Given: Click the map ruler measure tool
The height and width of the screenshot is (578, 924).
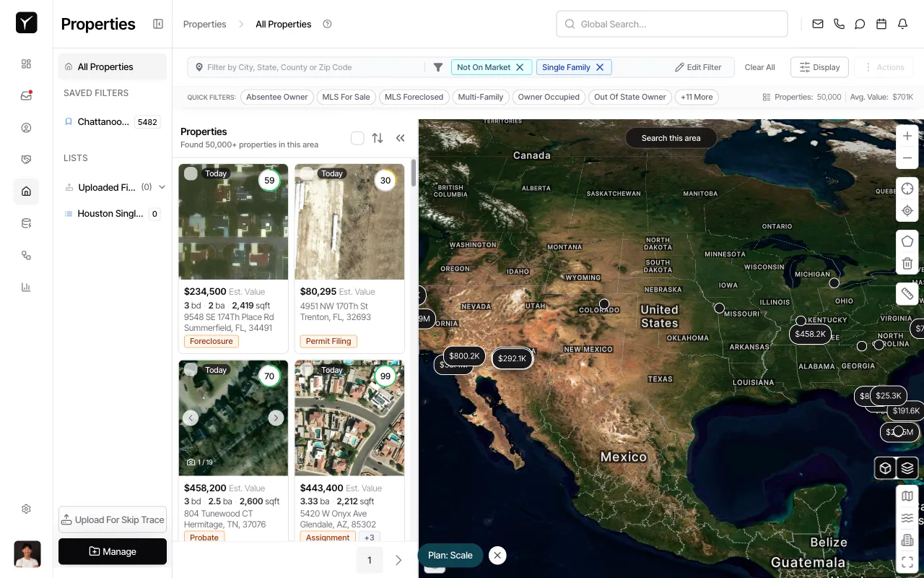Looking at the screenshot, I should coord(907,294).
